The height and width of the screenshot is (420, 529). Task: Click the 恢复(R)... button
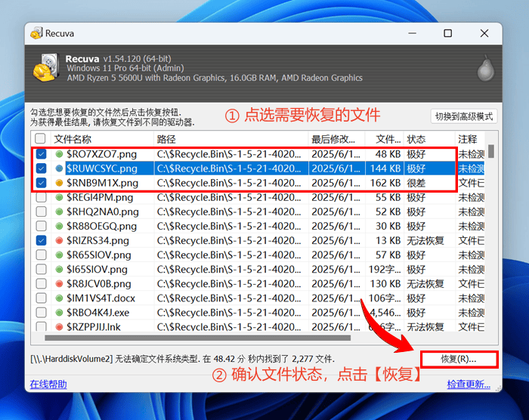[459, 360]
